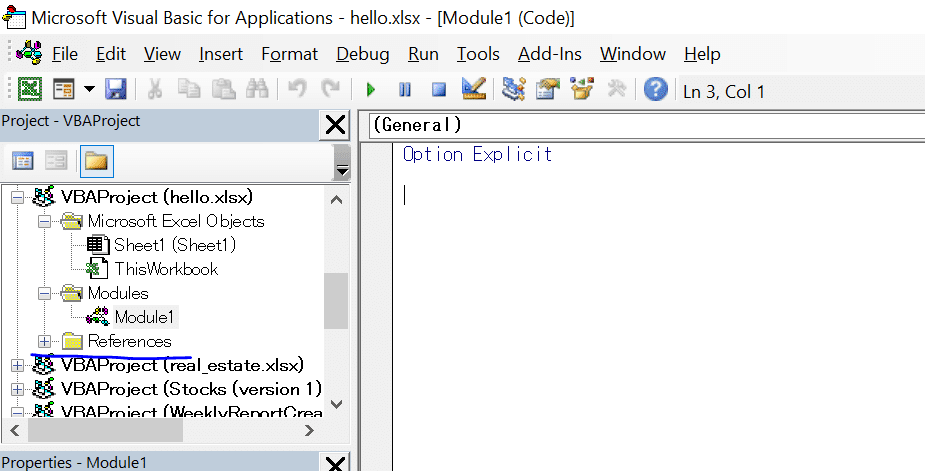This screenshot has width=925, height=471.
Task: Open the Add-Ins menu
Action: 550,54
